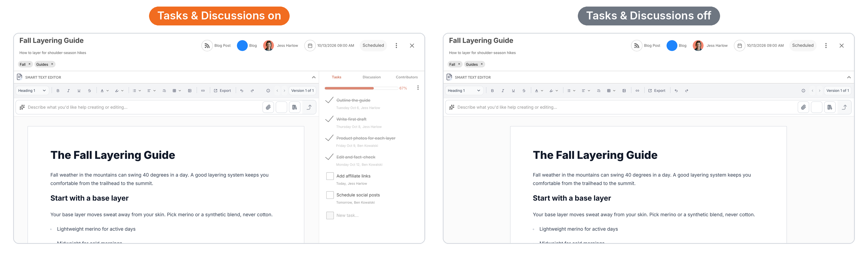Image resolution: width=868 pixels, height=257 pixels.
Task: Click undo in the Tasks-on editor toolbar
Action: tap(241, 90)
